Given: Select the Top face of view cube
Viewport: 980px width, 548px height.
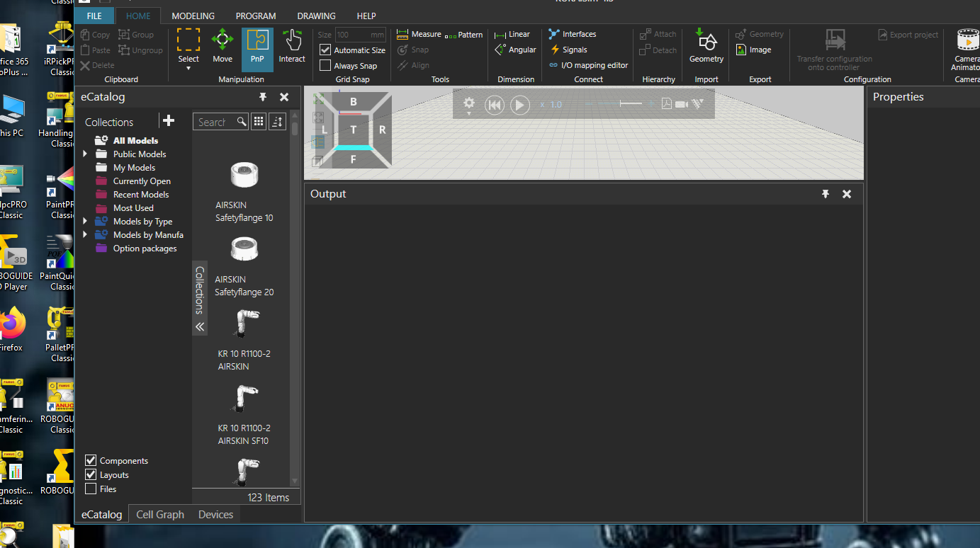Looking at the screenshot, I should point(353,130).
